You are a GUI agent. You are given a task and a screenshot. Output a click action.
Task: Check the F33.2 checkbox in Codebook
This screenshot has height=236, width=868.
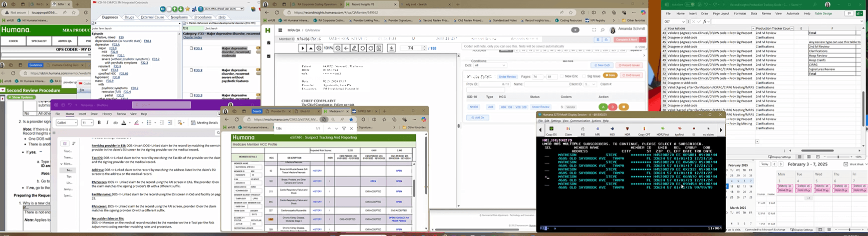click(x=191, y=70)
